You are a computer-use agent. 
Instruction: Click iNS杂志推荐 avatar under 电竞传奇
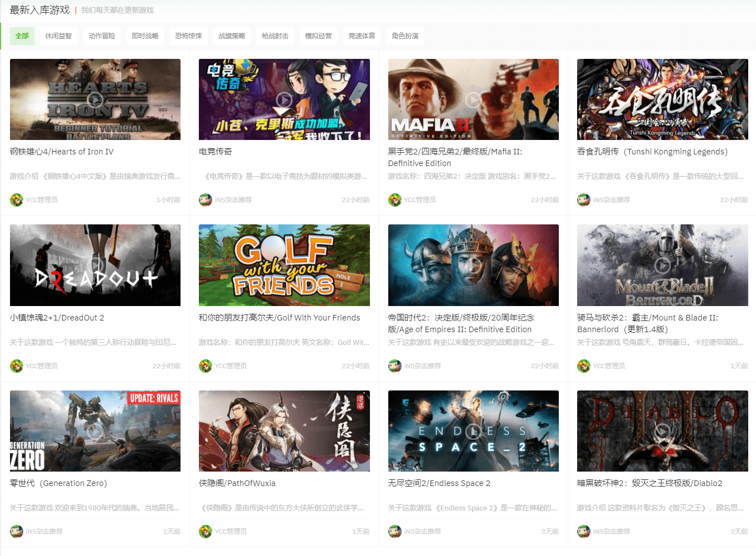(206, 200)
